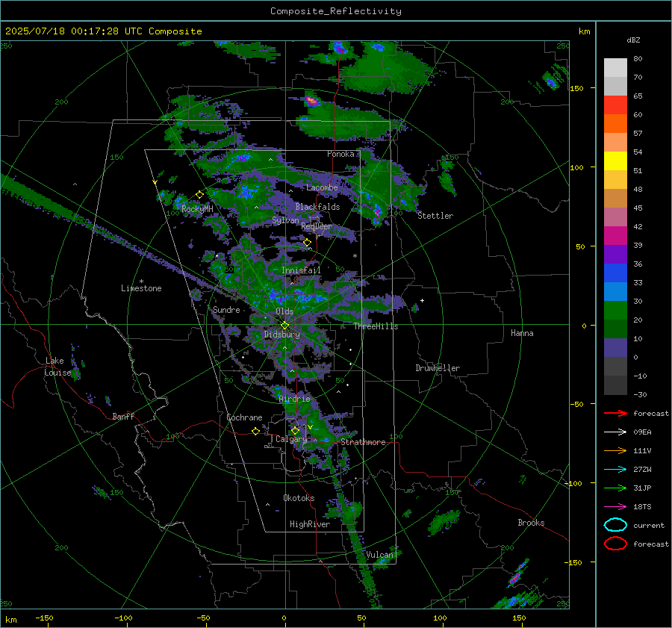The height and width of the screenshot is (628, 672).
Task: Click the green 31JP arrow icon
Action: coord(615,488)
